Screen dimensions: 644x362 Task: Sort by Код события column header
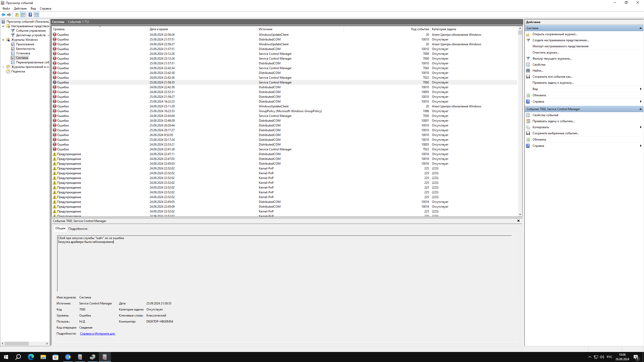(420, 29)
